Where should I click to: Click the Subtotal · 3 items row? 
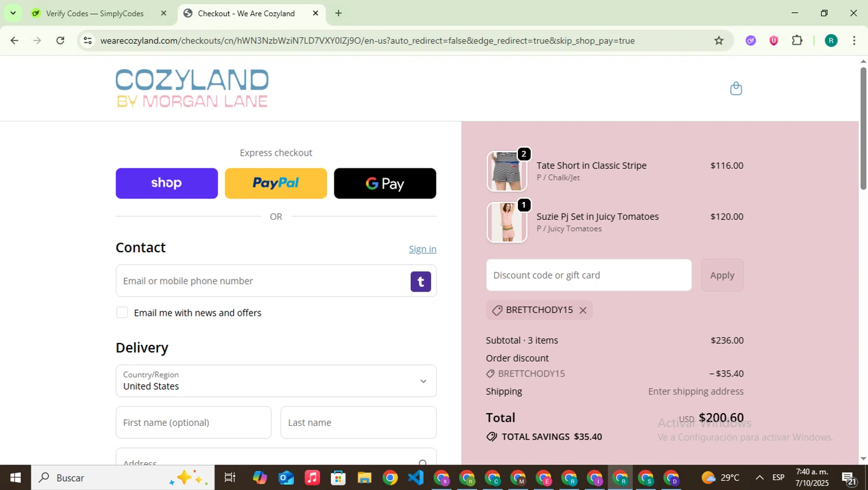coord(615,341)
